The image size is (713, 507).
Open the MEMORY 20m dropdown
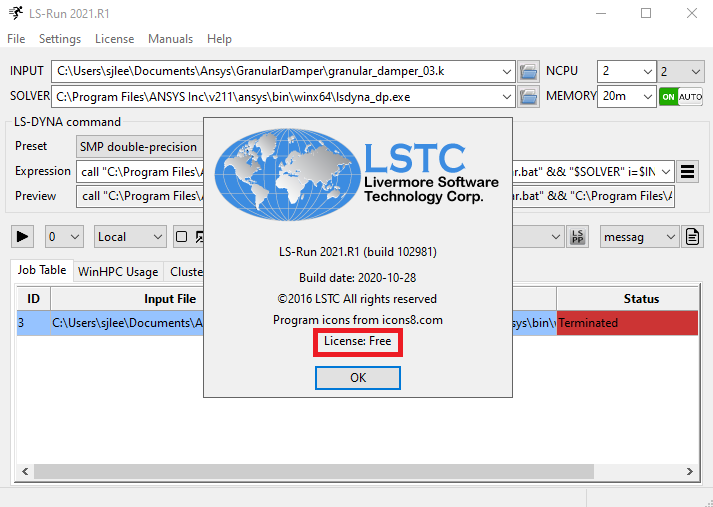tap(648, 96)
